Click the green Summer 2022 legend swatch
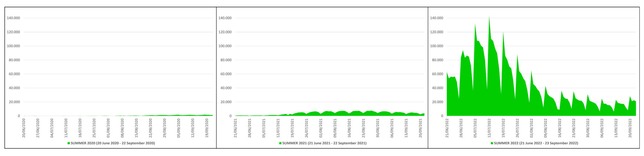 point(492,143)
